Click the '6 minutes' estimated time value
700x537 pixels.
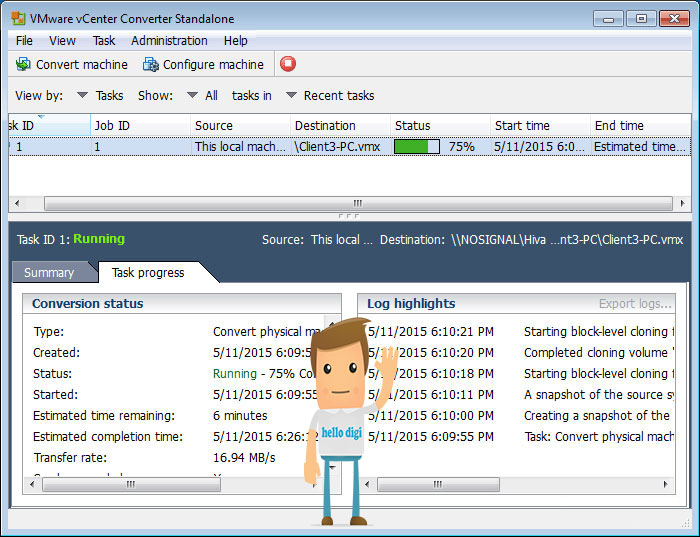tap(240, 416)
